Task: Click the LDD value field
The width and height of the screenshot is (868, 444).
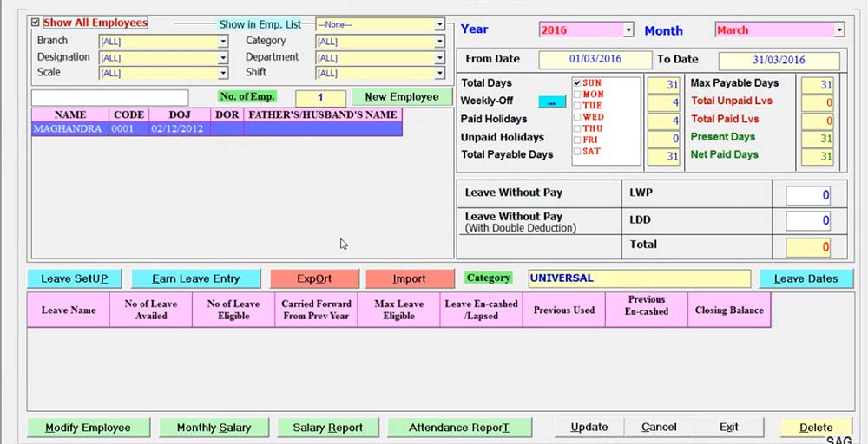Action: (808, 221)
